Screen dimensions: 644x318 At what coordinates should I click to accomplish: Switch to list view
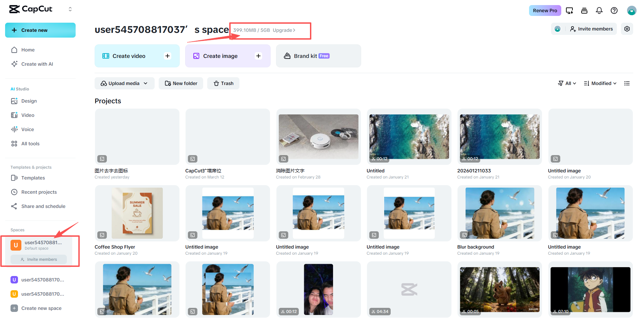[x=627, y=83]
